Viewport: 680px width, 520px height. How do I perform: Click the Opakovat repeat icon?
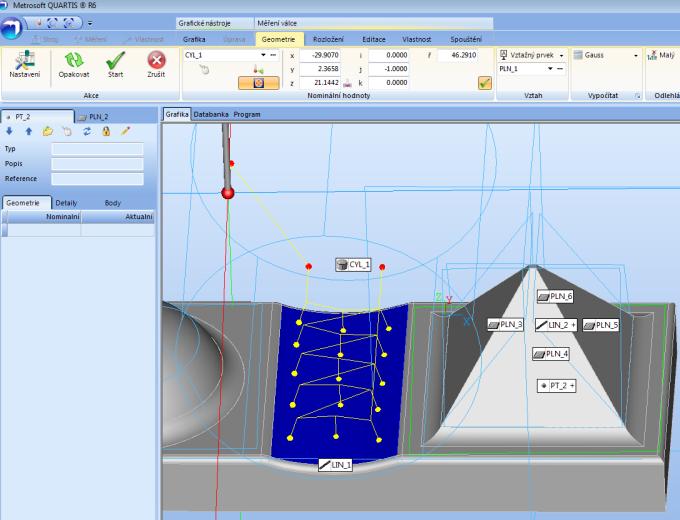[x=74, y=60]
